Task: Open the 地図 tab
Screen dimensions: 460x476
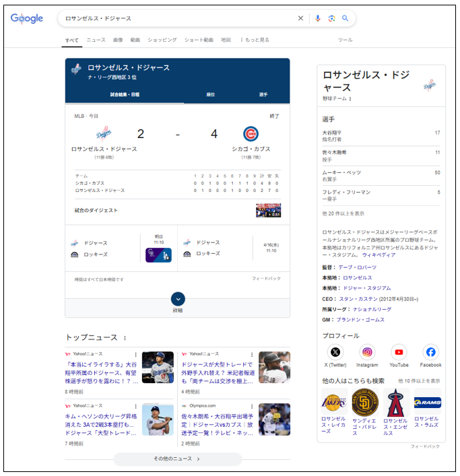Action: coord(226,40)
